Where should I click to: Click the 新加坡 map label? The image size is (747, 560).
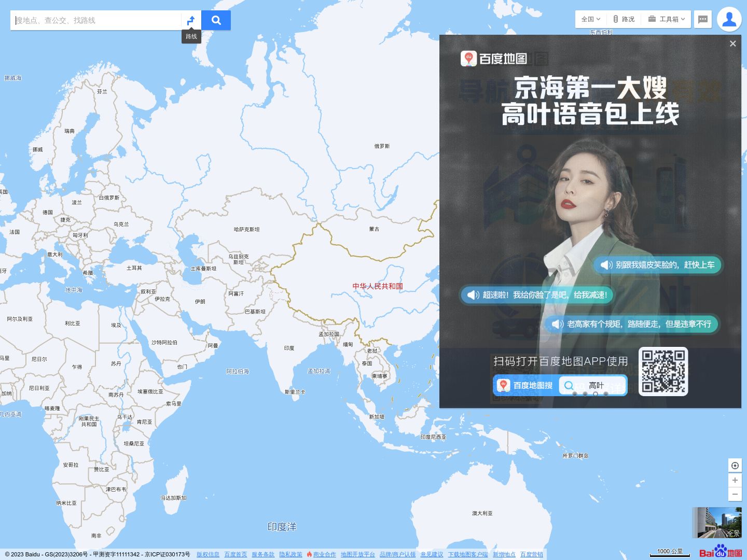[x=377, y=417]
